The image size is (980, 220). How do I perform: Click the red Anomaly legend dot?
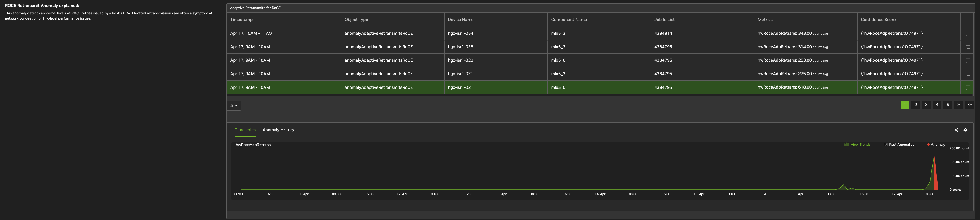[x=928, y=145]
